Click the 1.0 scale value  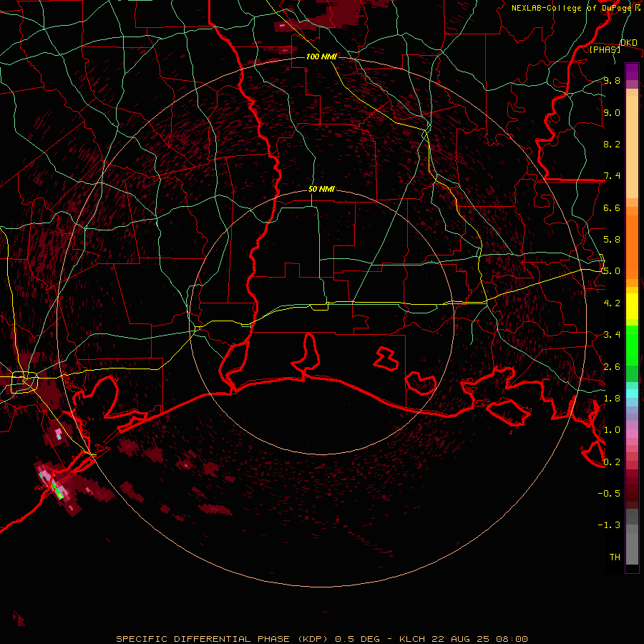(x=612, y=430)
